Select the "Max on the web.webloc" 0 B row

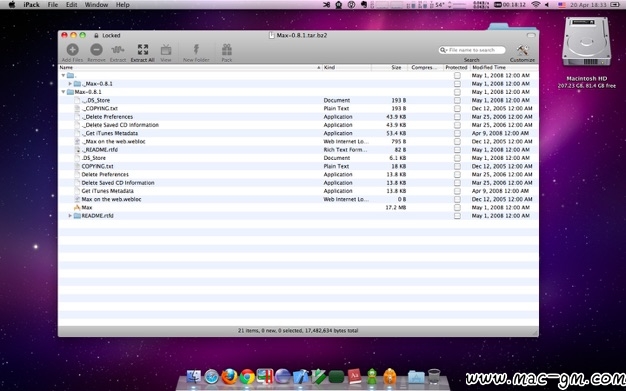point(298,199)
